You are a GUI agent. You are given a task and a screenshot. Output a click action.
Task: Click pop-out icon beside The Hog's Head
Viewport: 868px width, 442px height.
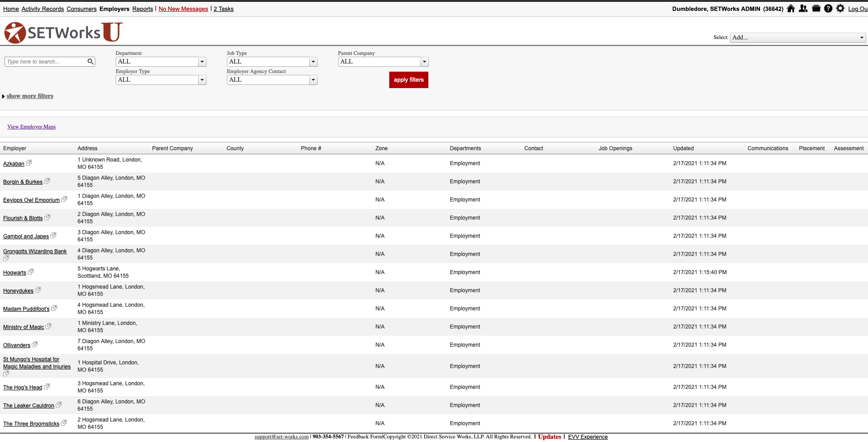(x=47, y=386)
